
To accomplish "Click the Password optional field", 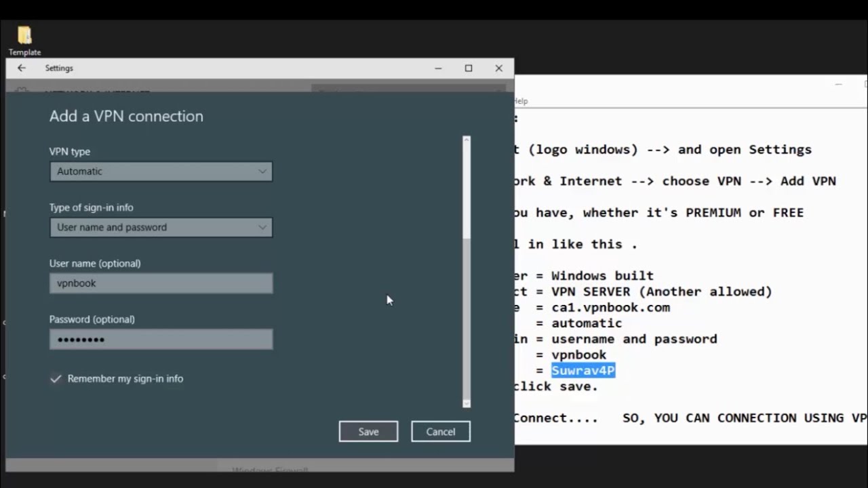I will (161, 339).
